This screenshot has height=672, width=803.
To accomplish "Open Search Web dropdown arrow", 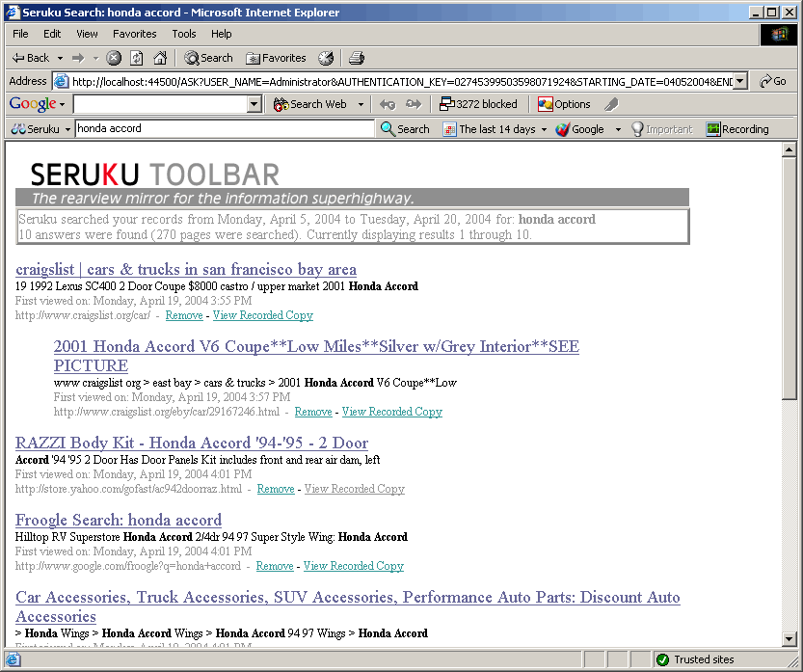I will (361, 104).
